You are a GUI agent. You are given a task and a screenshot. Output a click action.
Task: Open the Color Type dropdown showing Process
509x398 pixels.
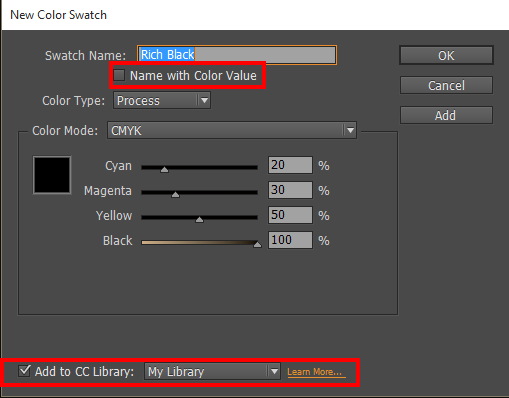[x=162, y=100]
